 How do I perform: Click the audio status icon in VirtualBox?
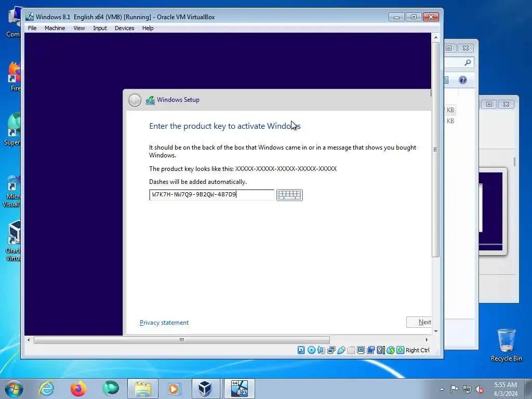point(321,350)
